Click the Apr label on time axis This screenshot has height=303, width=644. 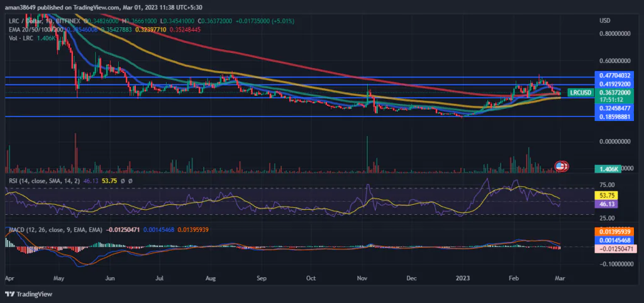coord(9,278)
